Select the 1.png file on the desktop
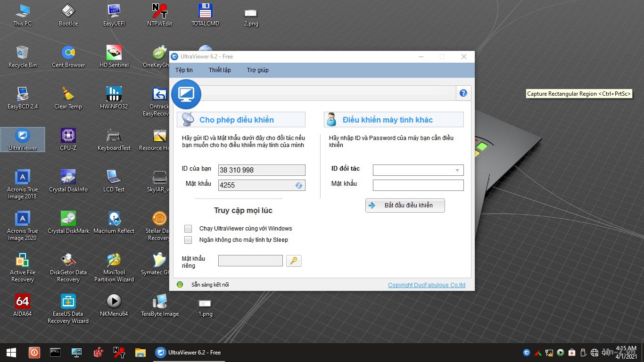Viewport: 644px width, 362px height. [x=205, y=307]
